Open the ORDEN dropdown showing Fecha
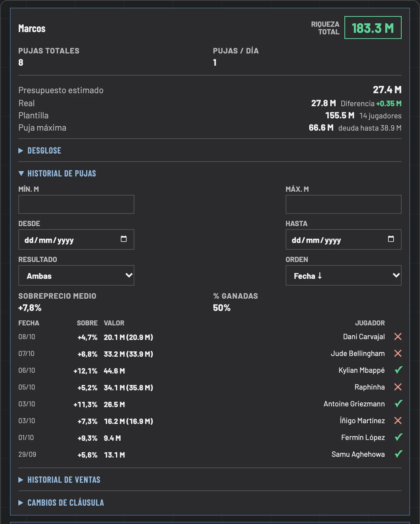 tap(344, 275)
